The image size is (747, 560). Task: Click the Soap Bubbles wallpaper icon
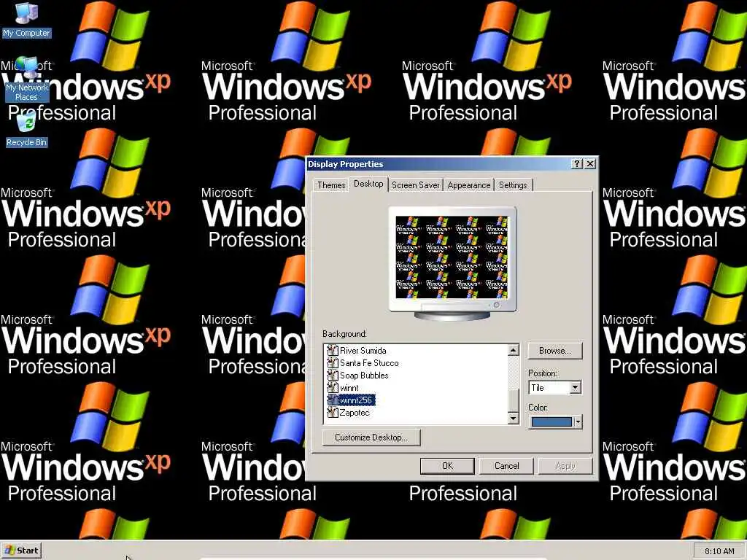click(333, 376)
